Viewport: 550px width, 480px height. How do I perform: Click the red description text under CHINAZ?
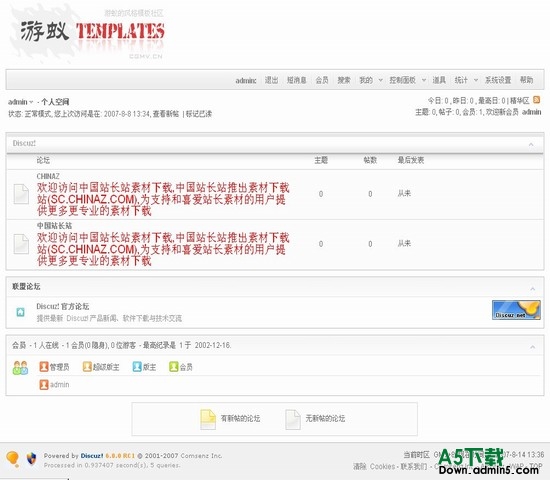pos(163,199)
